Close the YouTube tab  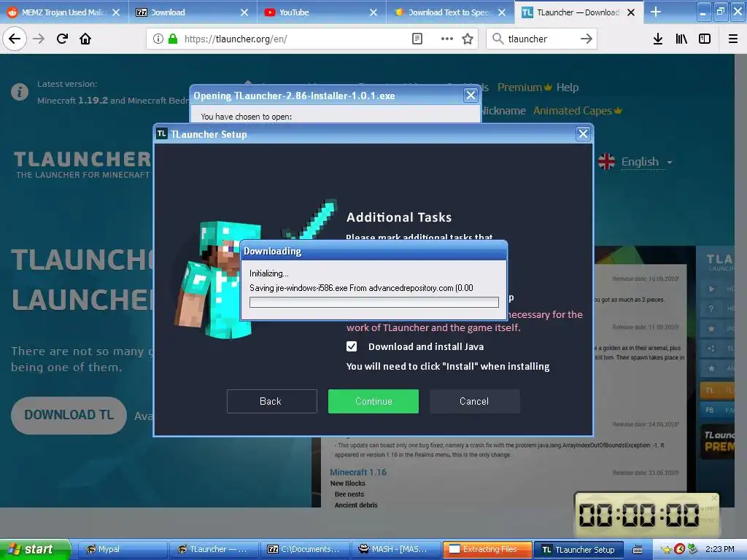tap(373, 12)
